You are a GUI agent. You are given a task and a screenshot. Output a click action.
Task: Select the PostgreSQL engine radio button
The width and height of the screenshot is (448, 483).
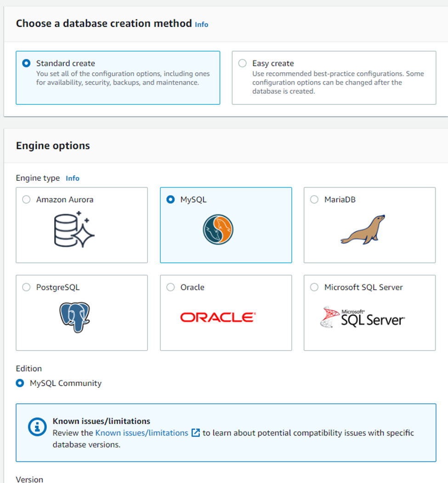pyautogui.click(x=26, y=287)
